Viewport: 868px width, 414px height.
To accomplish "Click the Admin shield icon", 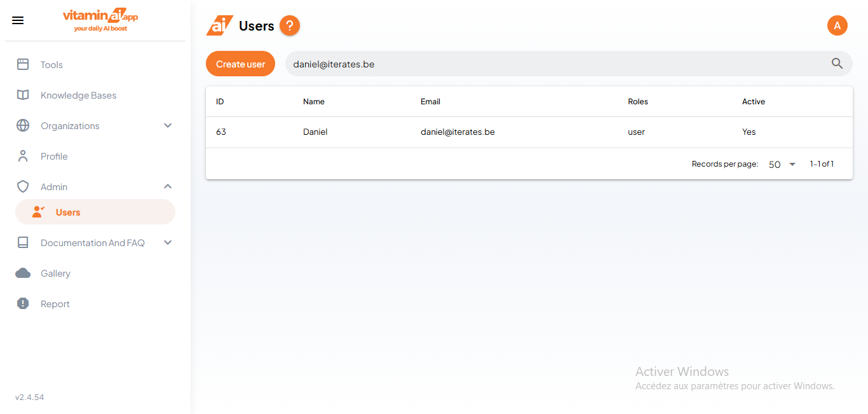I will click(23, 186).
